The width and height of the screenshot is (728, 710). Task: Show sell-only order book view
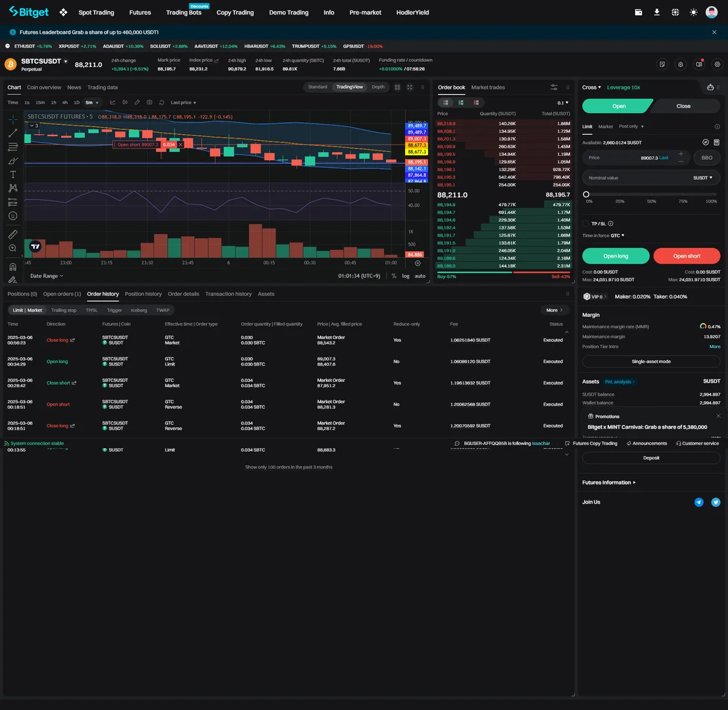click(x=476, y=103)
